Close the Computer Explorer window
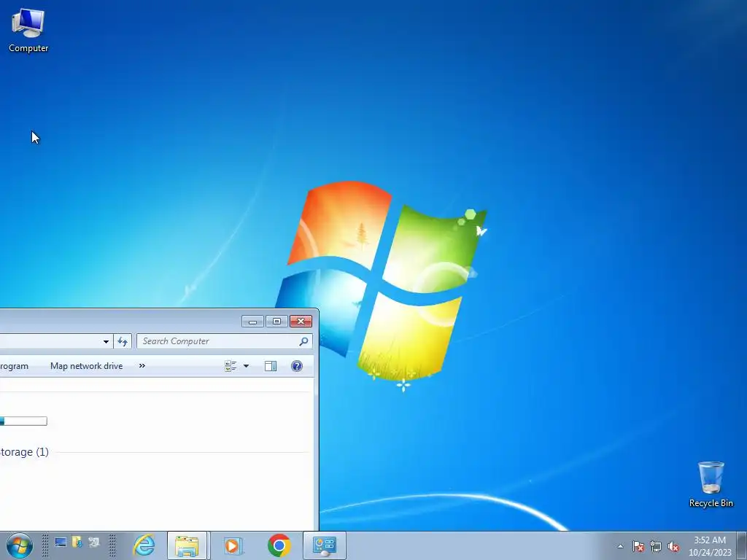The image size is (747, 560). tap(301, 322)
